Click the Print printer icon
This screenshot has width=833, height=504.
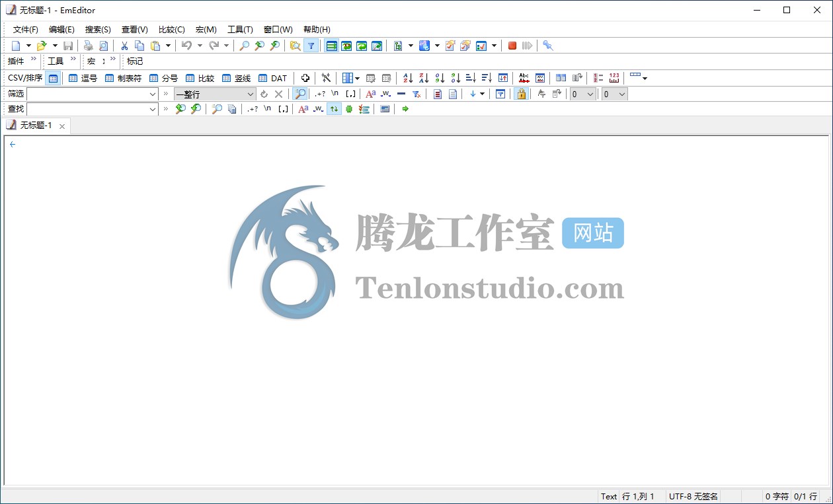pyautogui.click(x=88, y=46)
